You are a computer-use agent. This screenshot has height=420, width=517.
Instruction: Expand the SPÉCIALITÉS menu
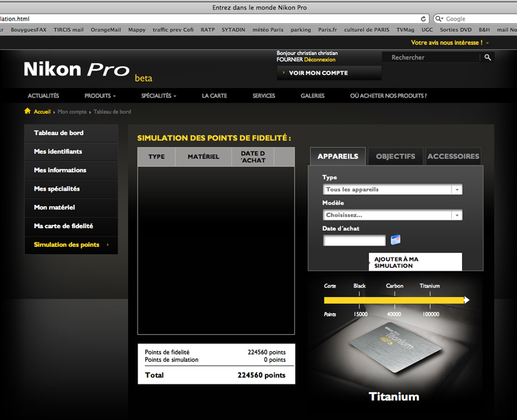tap(158, 96)
